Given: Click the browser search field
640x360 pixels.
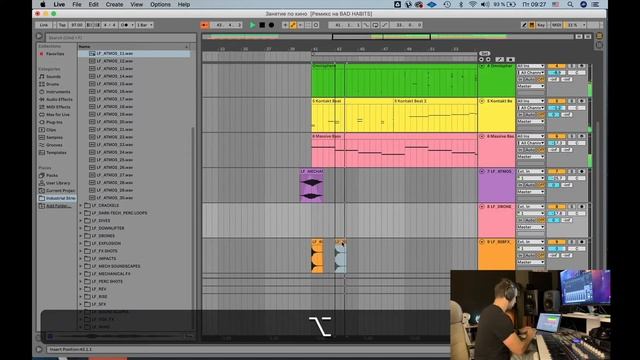Looking at the screenshot, I should click(120, 38).
